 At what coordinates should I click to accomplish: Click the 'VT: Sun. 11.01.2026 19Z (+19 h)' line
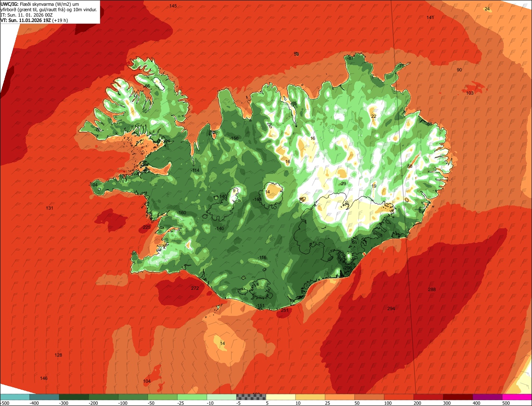click(34, 20)
